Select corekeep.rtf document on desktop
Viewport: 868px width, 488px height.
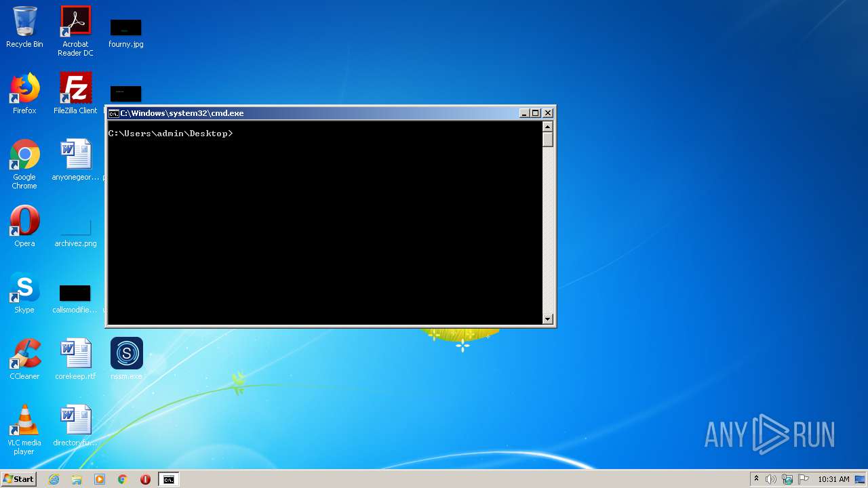click(75, 359)
